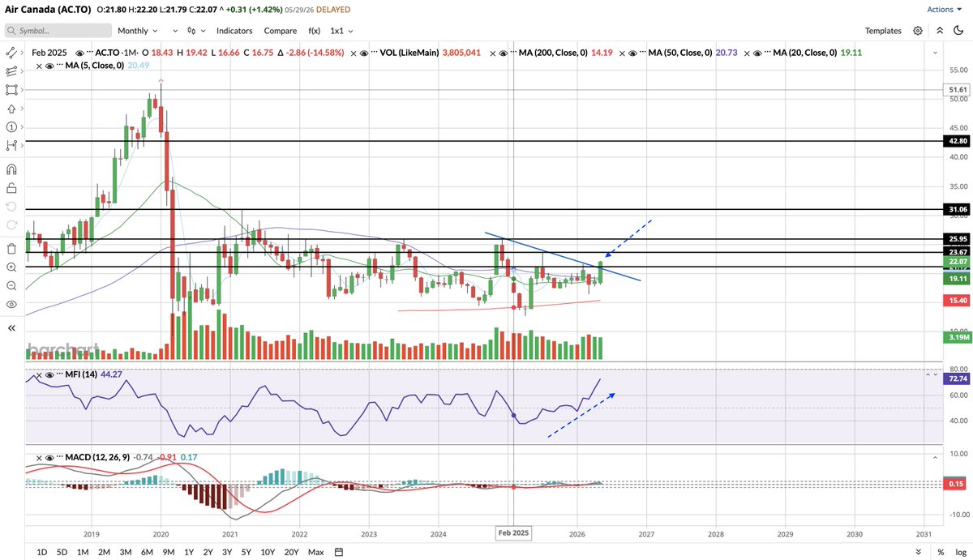Select the Fibonacci/channel lines tool
The image size is (973, 560).
pyautogui.click(x=11, y=71)
